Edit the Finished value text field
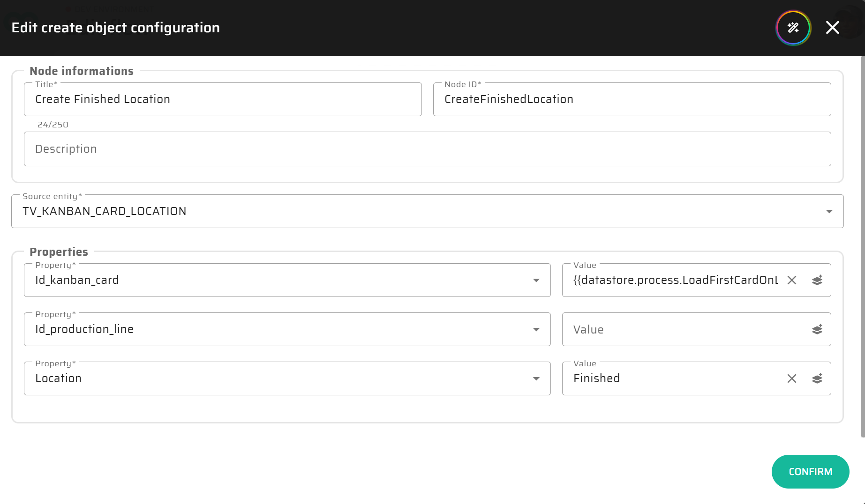Viewport: 865px width, 504px height. click(x=675, y=378)
